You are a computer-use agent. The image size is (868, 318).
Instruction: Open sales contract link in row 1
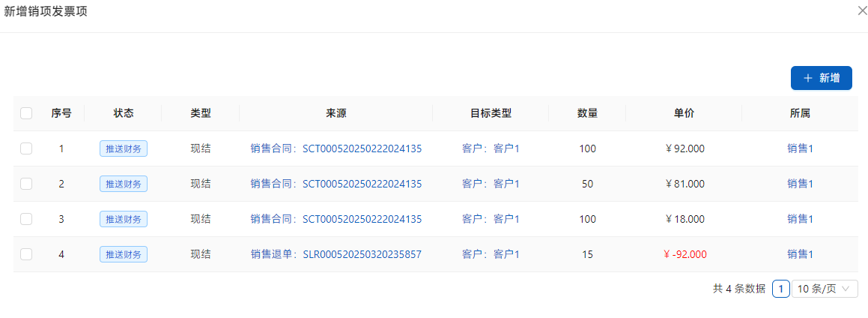336,148
